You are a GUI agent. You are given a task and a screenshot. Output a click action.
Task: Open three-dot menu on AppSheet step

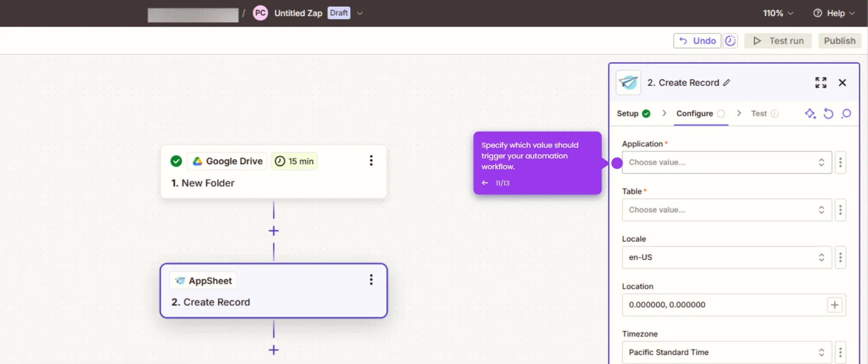pos(371,279)
